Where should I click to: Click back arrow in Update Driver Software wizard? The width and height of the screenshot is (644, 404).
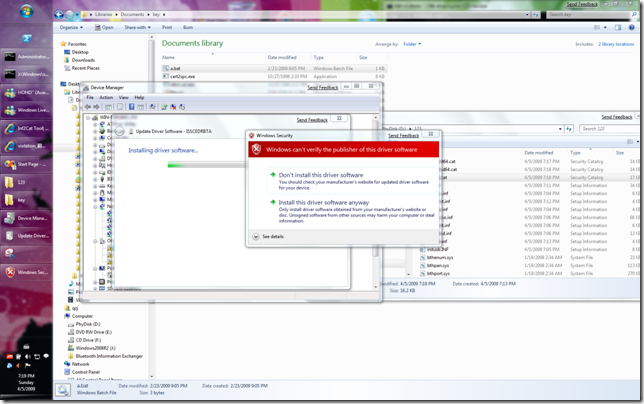tap(120, 131)
